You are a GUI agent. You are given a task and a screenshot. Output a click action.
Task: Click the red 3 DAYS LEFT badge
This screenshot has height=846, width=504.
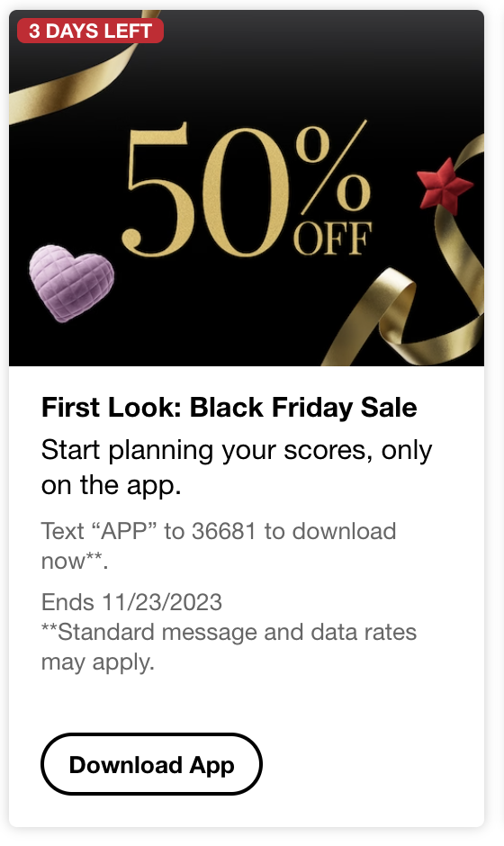click(x=90, y=31)
